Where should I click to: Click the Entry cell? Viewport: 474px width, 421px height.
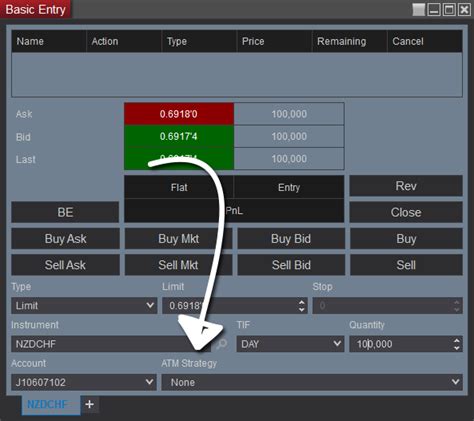pos(289,187)
